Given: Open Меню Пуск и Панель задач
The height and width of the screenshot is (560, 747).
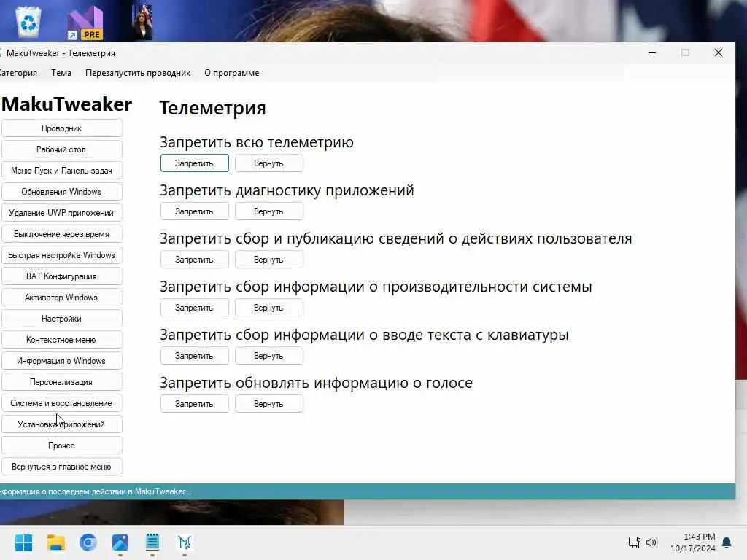Looking at the screenshot, I should (x=62, y=171).
